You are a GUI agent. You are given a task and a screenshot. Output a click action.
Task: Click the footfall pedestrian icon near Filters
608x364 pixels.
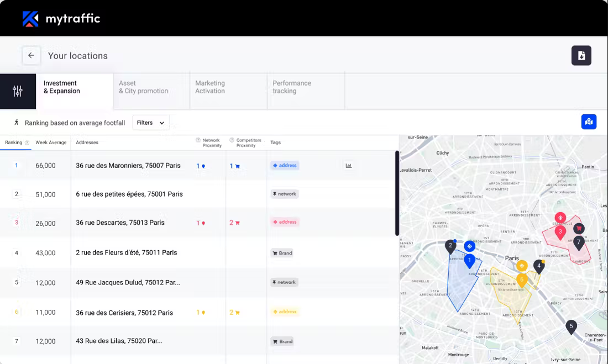pyautogui.click(x=16, y=122)
